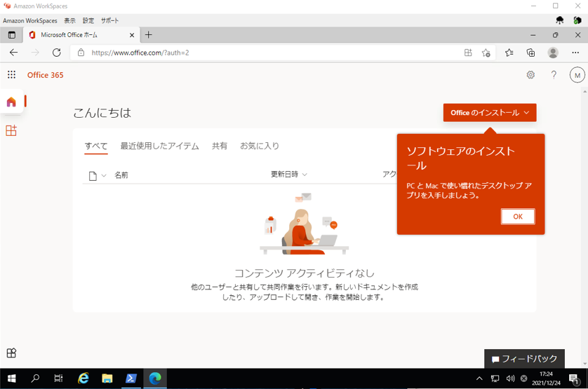Switch to the お気に入り tab

[x=260, y=146]
